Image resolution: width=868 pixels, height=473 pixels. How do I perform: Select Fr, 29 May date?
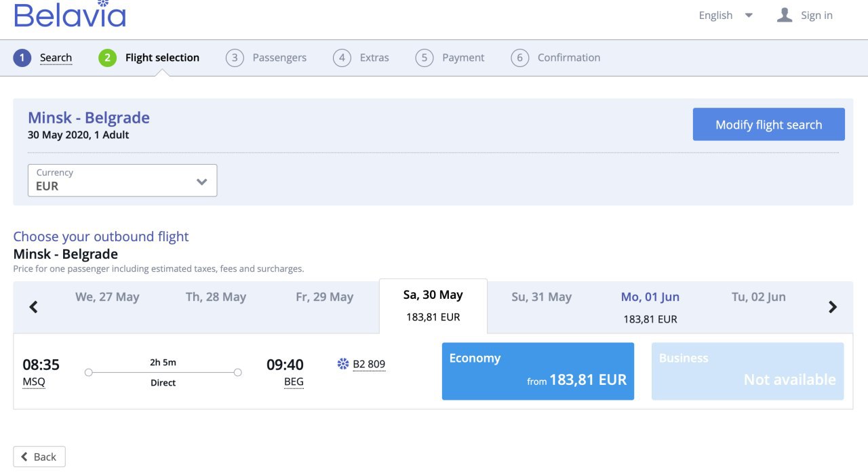pyautogui.click(x=324, y=297)
